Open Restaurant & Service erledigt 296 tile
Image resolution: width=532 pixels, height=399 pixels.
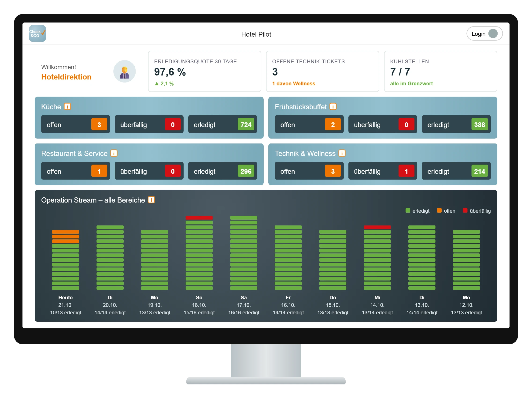point(222,171)
